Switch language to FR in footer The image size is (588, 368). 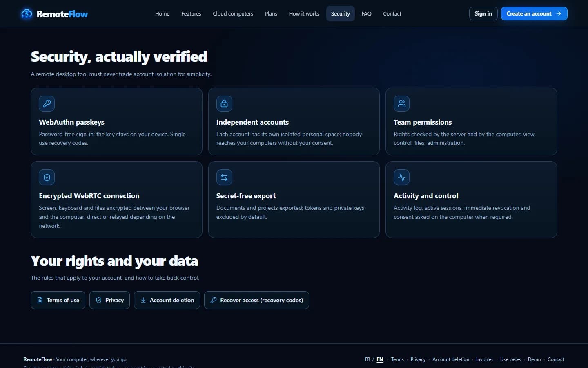[x=367, y=359]
